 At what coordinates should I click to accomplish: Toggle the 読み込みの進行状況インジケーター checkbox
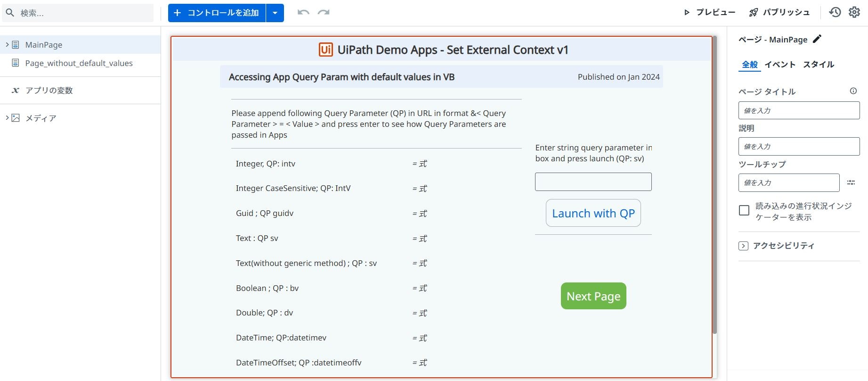744,210
